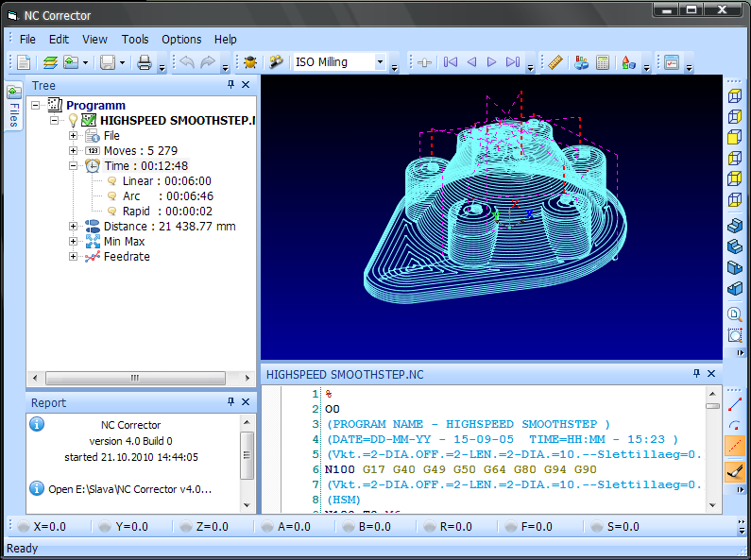751x560 pixels.
Task: Open the Options menu
Action: tap(181, 39)
